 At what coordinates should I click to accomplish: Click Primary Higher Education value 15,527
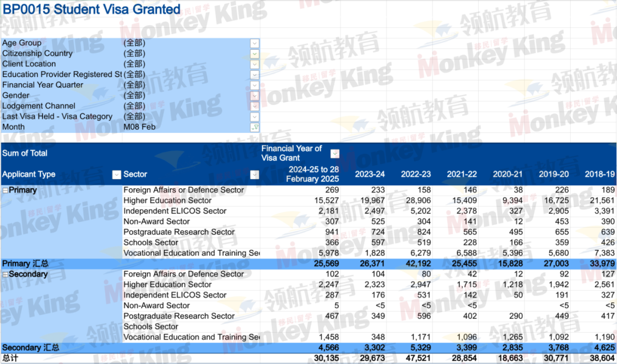[x=326, y=200]
